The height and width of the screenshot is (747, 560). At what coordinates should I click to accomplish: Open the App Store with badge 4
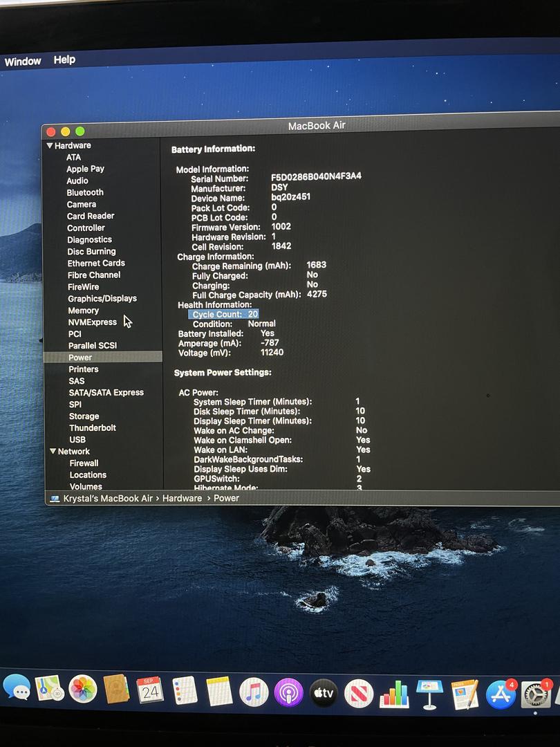coord(501,695)
